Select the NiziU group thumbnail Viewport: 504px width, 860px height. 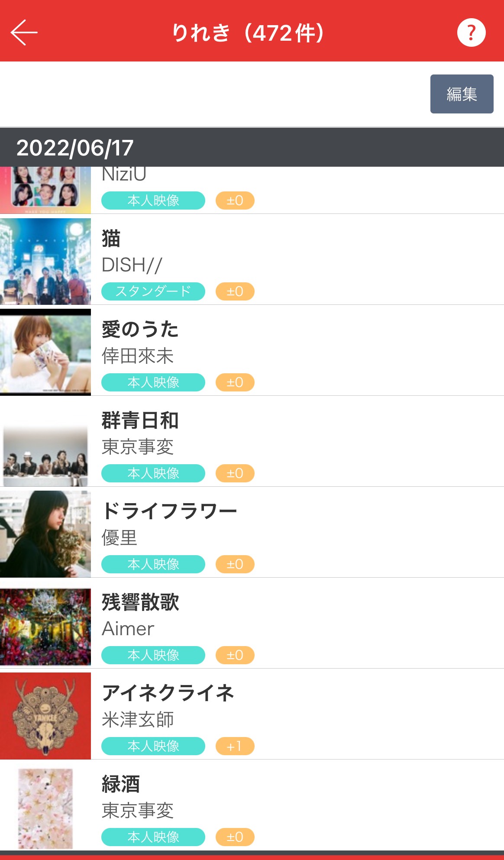pos(45,190)
